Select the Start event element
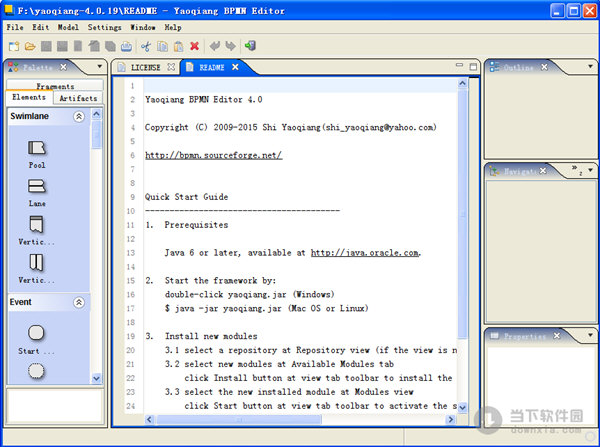This screenshot has height=447, width=600. click(36, 340)
